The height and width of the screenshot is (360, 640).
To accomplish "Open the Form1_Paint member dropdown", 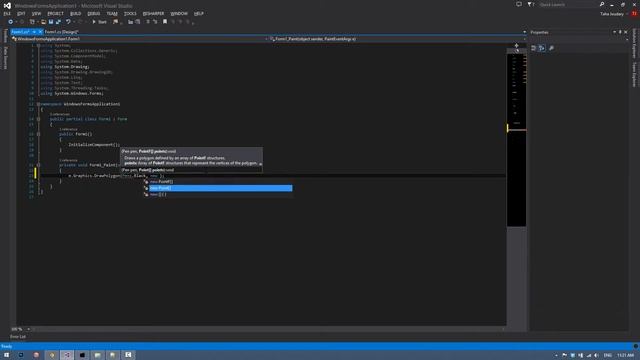I will [x=398, y=39].
